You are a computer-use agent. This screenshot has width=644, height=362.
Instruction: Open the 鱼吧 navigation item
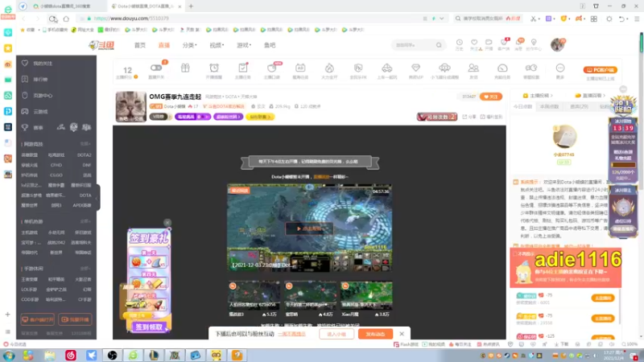270,45
